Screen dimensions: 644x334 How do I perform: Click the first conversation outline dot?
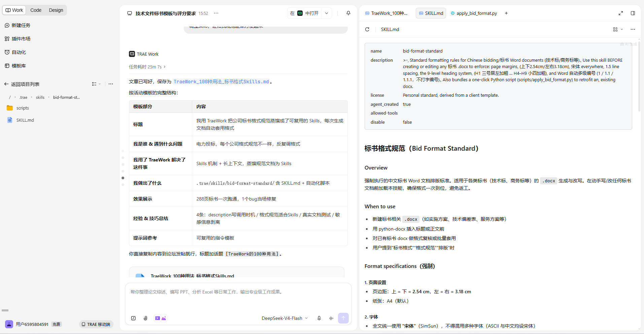[123, 151]
